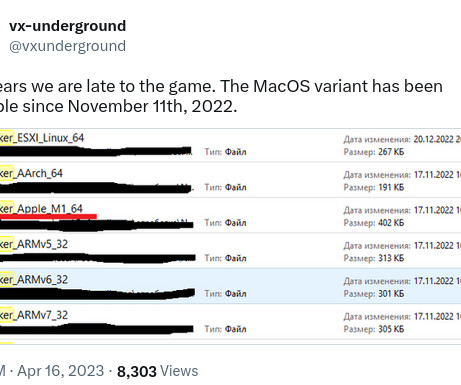
Task: Select the AArch_64 file entry
Action: (230, 180)
